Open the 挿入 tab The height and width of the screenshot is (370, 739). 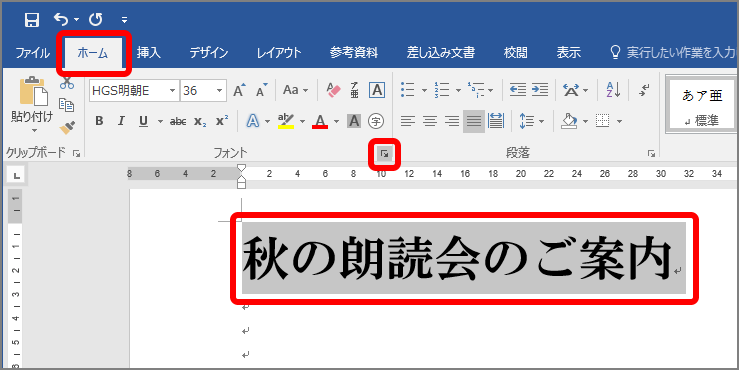[x=148, y=52]
